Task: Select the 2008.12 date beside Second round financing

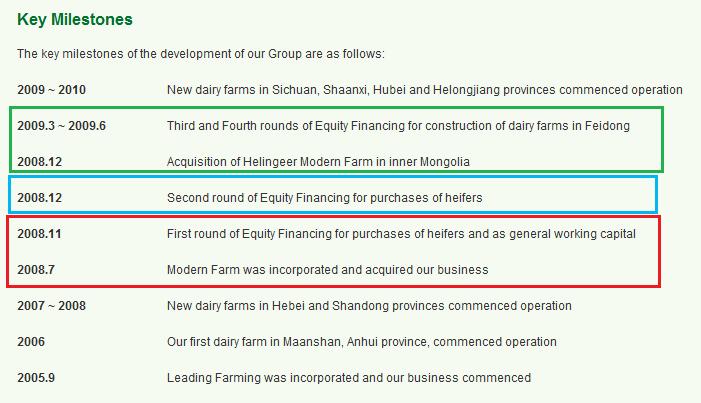Action: click(42, 198)
